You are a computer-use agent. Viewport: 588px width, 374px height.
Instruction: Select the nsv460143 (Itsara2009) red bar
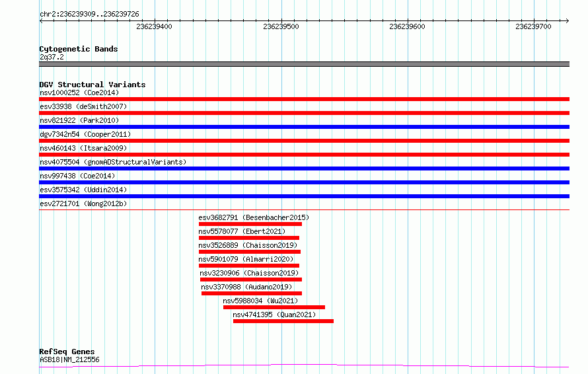(x=304, y=155)
